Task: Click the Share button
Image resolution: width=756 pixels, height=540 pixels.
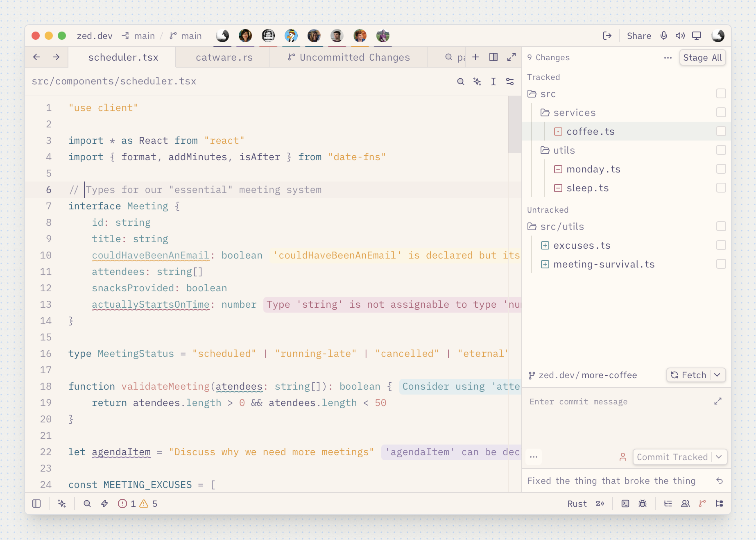Action: click(639, 36)
